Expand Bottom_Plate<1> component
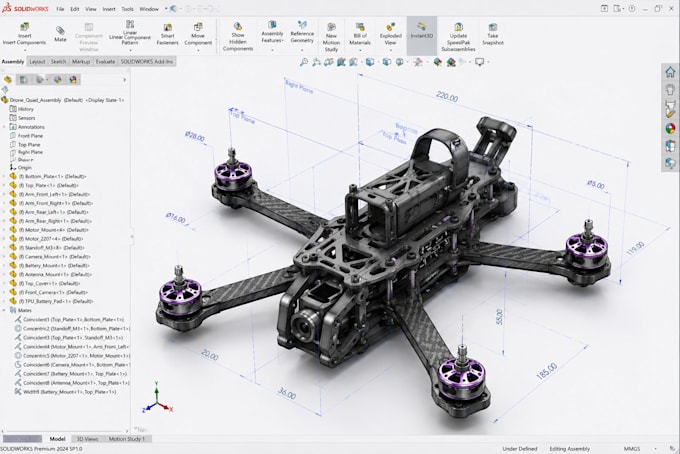 (4, 176)
